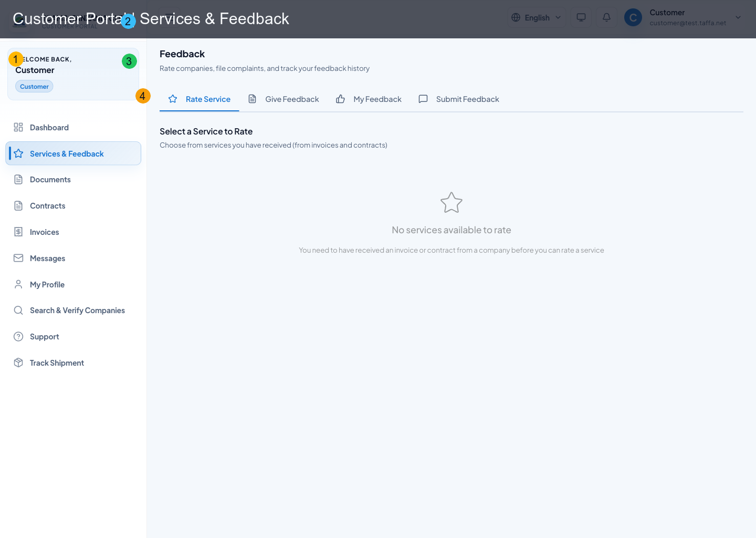Click the blue C user avatar
756x538 pixels.
(633, 17)
